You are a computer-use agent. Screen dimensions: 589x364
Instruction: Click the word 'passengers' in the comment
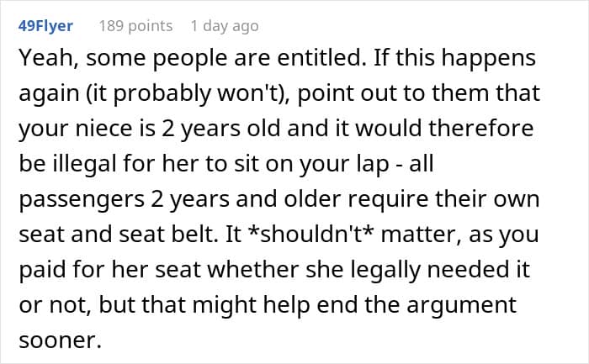pyautogui.click(x=82, y=199)
